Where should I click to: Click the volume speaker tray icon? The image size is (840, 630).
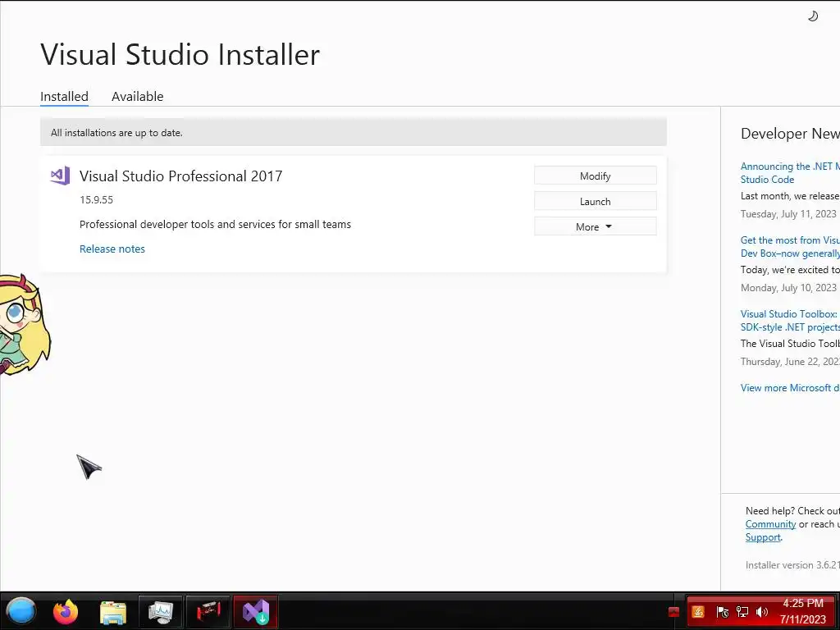[762, 612]
